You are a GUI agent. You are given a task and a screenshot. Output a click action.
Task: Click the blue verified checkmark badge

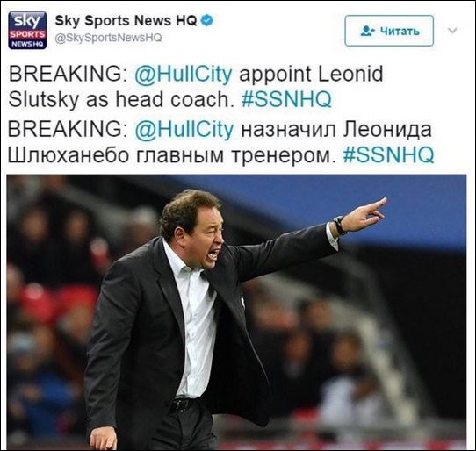click(x=207, y=21)
